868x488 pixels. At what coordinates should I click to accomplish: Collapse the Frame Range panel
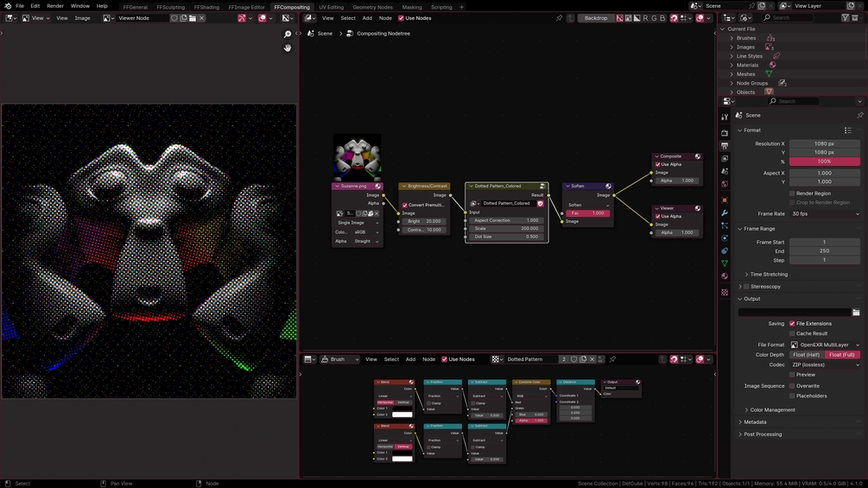[740, 229]
